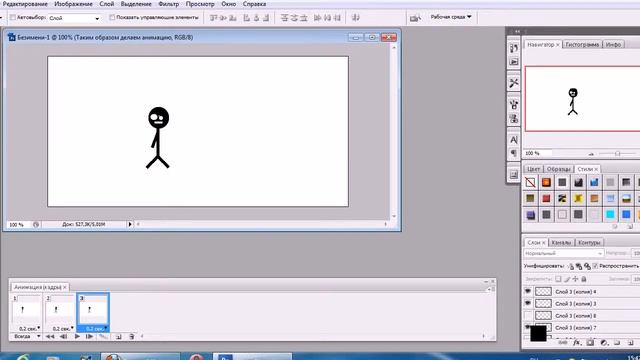This screenshot has height=360, width=640.
Task: Check Показать управляющие элементы checkbox
Action: (x=112, y=18)
